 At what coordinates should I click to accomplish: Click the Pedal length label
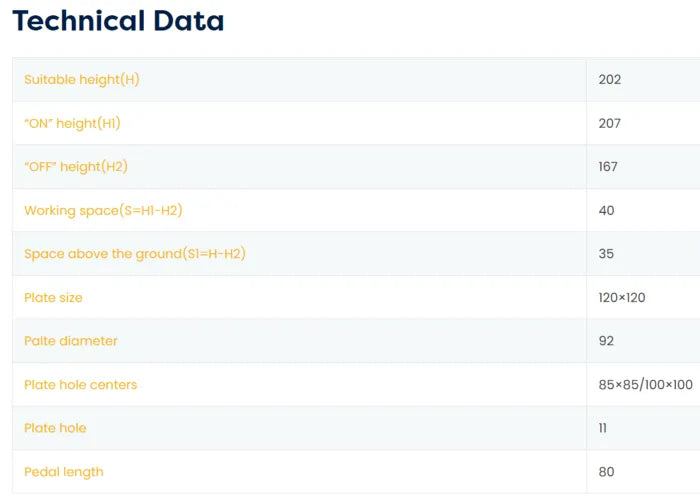(x=64, y=472)
